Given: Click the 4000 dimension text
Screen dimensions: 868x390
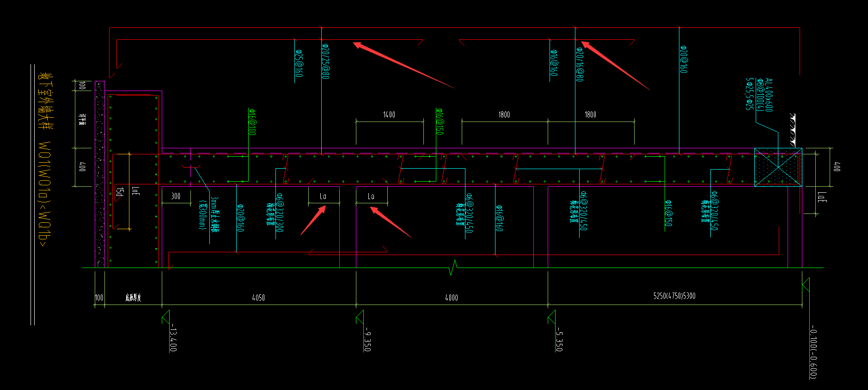Looking at the screenshot, I should pyautogui.click(x=452, y=298).
